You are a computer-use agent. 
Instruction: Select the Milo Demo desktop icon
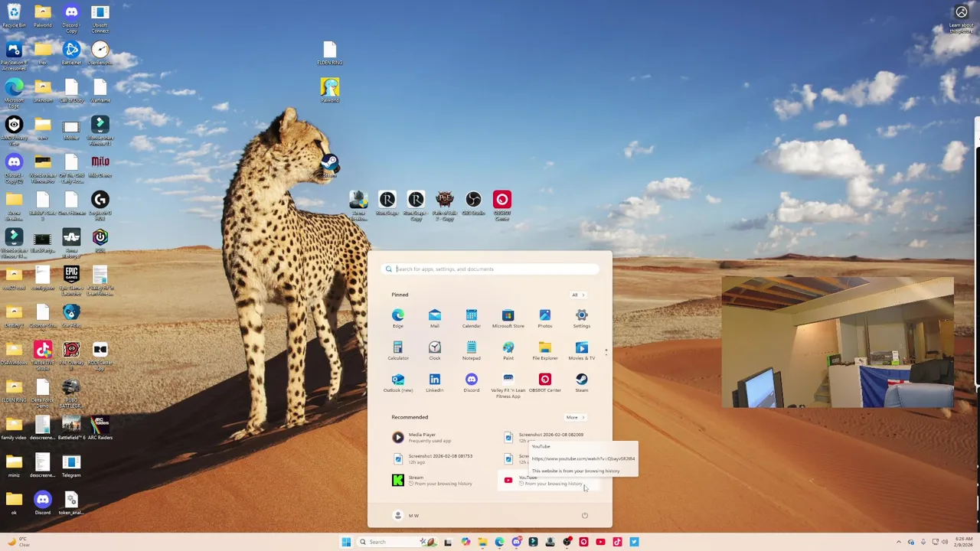100,166
